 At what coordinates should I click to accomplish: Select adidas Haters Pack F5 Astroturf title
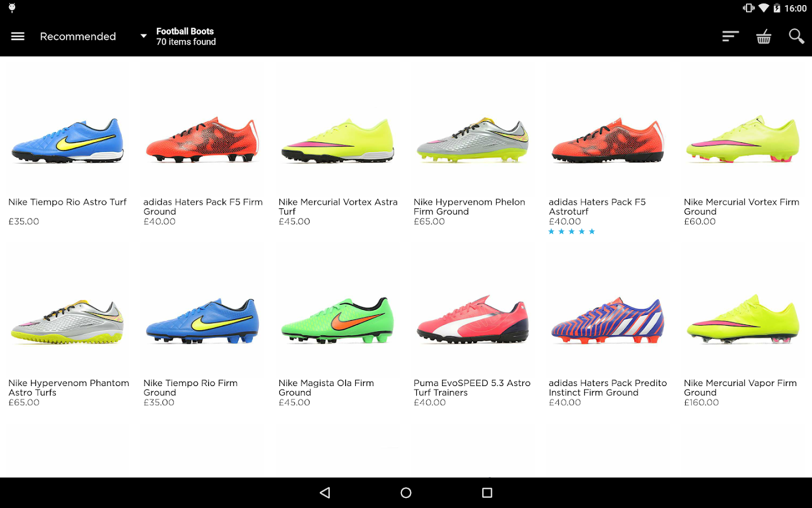coord(597,207)
